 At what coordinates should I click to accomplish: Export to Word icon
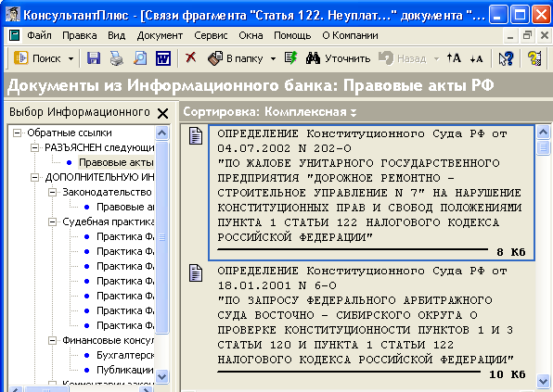tap(163, 58)
